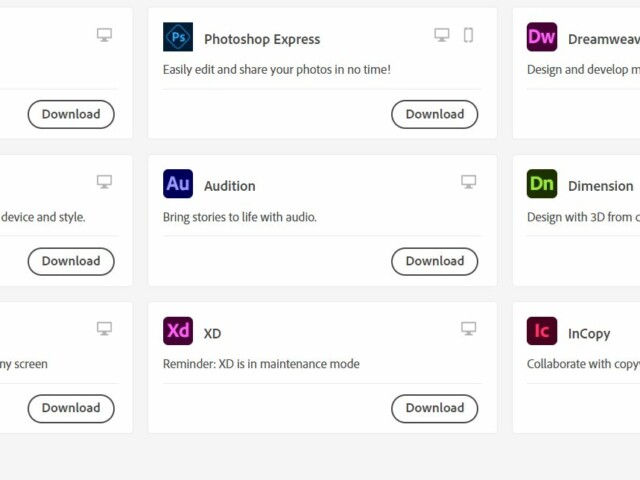The width and height of the screenshot is (640, 480).
Task: Click the desktop icon on Photoshop Express card
Action: coord(442,35)
